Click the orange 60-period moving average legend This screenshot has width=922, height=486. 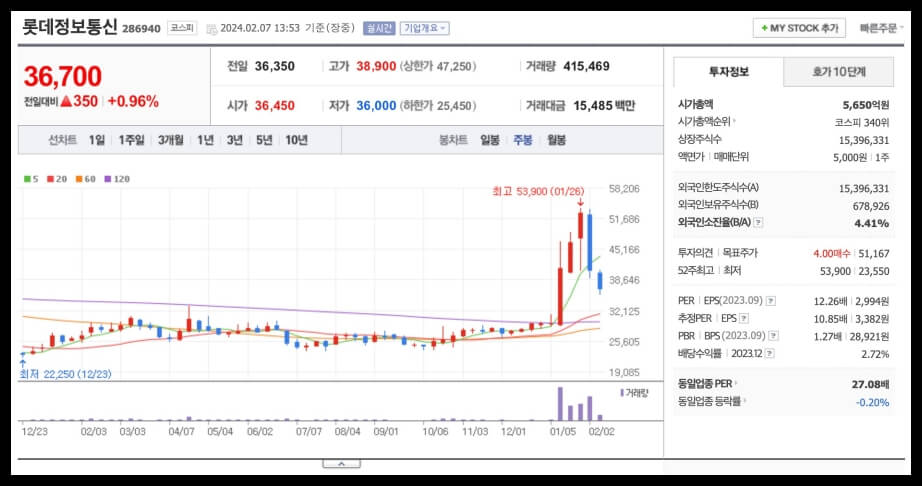[85, 179]
